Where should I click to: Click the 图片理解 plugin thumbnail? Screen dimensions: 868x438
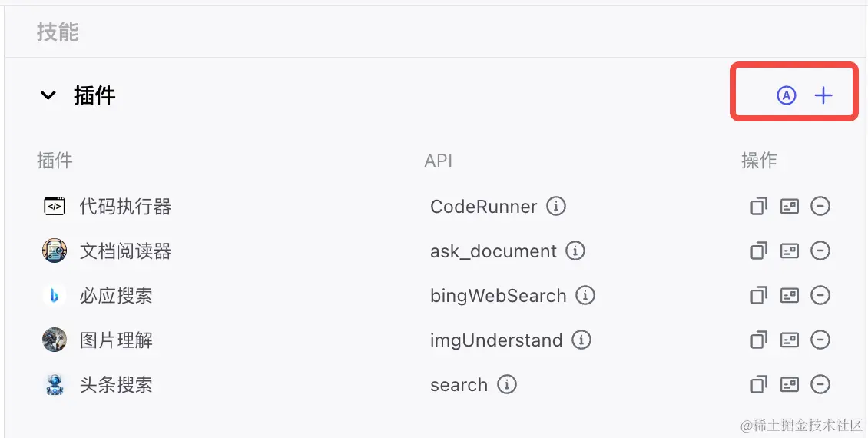point(55,340)
